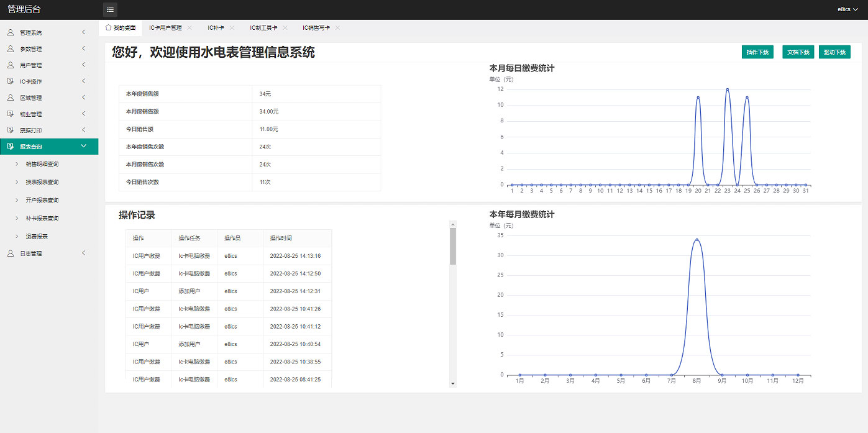Image resolution: width=868 pixels, height=433 pixels.
Task: Click the 8月 peak point on yearly chart
Action: tap(697, 239)
